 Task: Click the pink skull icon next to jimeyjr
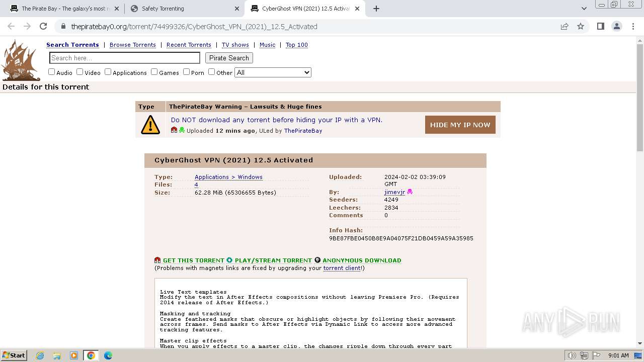coord(410,192)
